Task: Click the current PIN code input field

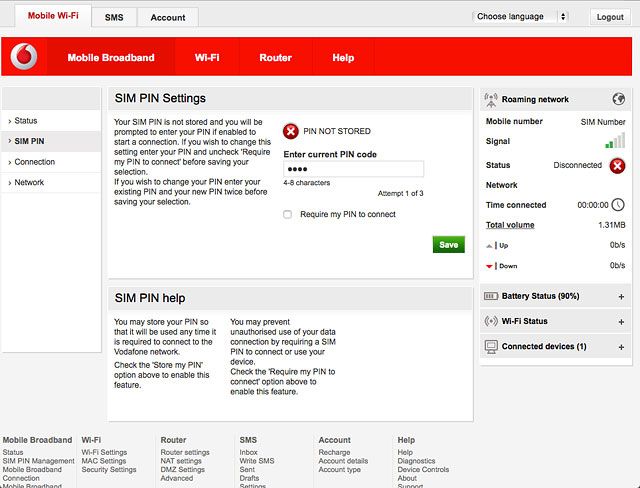Action: 353,169
